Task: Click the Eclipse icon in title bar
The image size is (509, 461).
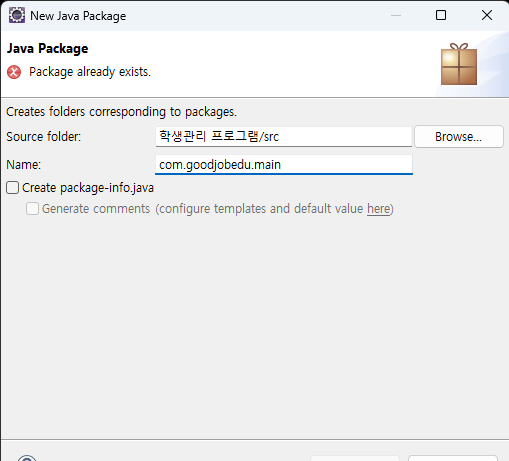Action: pos(17,15)
